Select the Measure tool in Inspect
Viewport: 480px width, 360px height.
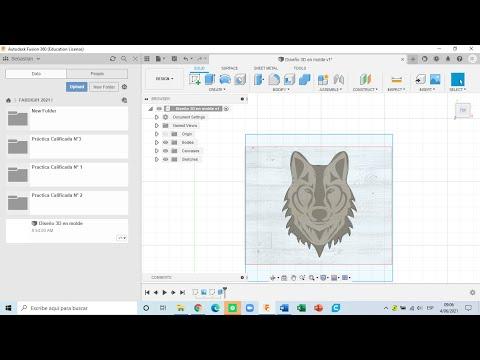coord(396,79)
